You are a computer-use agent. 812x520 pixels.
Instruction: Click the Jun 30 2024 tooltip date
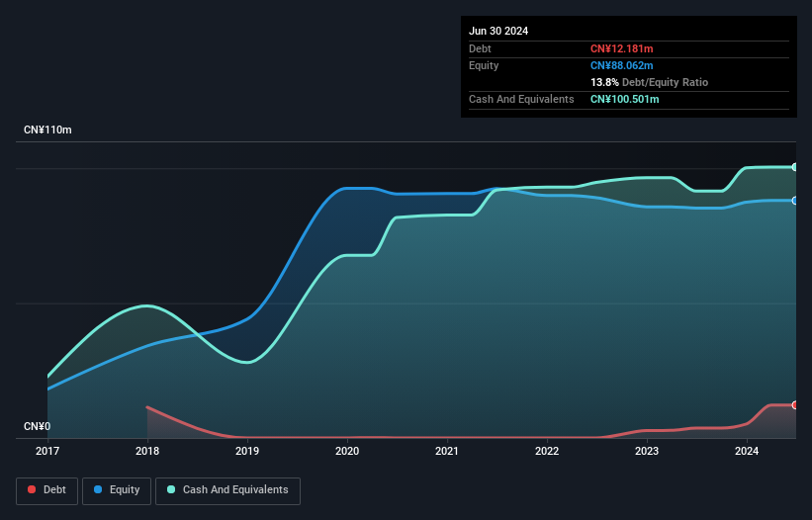(x=498, y=31)
